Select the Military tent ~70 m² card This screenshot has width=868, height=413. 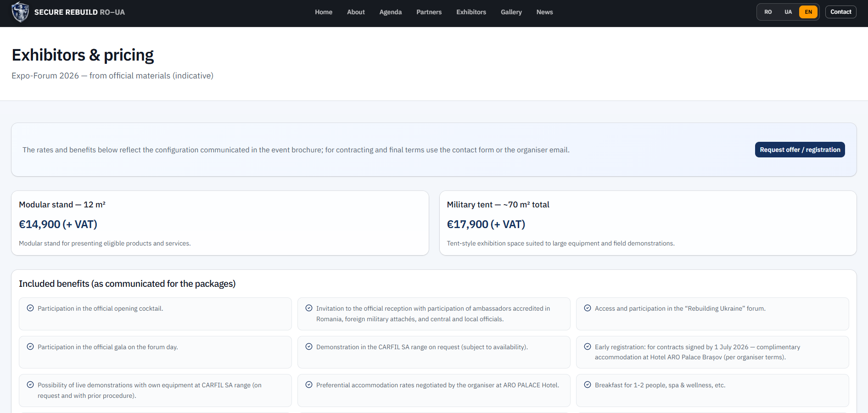[x=648, y=223]
